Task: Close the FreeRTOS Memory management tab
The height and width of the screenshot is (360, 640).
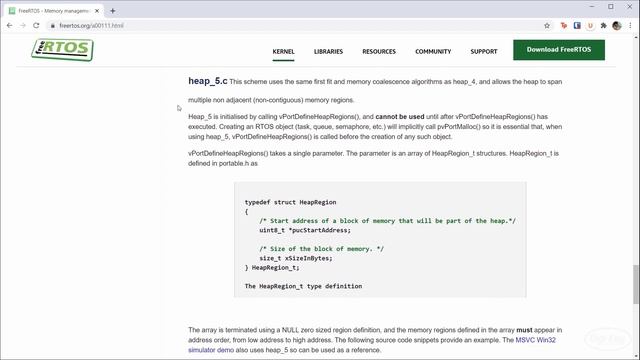Action: pos(97,11)
